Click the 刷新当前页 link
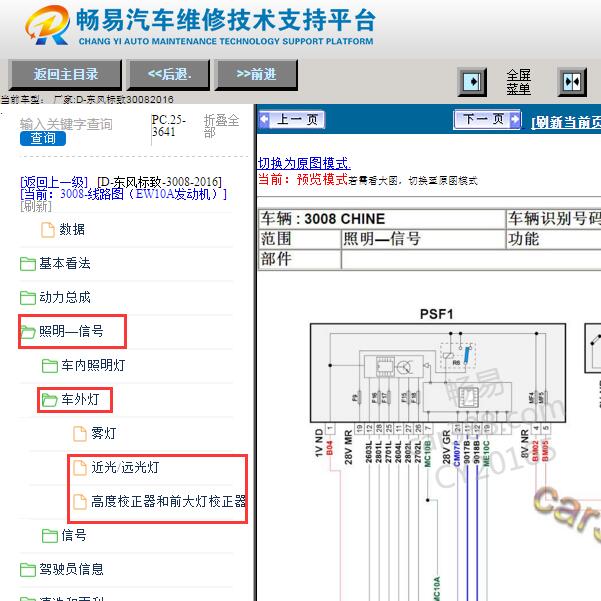Screen dimensions: 601x601 566,122
